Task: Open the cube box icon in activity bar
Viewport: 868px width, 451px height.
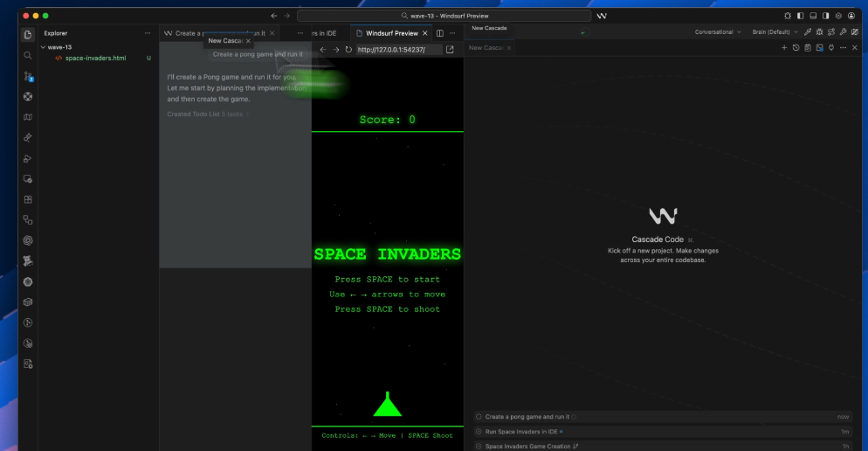Action: pyautogui.click(x=28, y=302)
